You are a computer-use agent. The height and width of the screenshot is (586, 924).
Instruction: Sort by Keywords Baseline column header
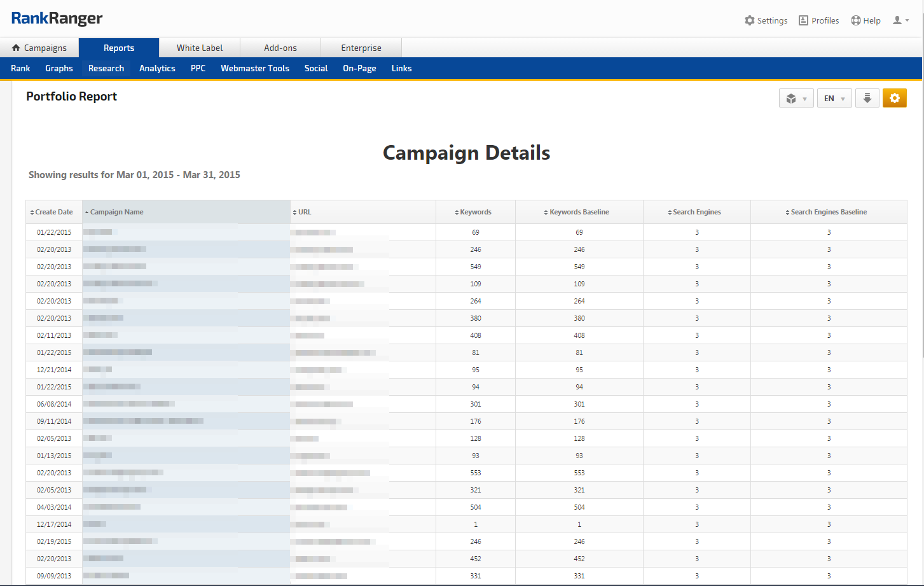tap(579, 212)
